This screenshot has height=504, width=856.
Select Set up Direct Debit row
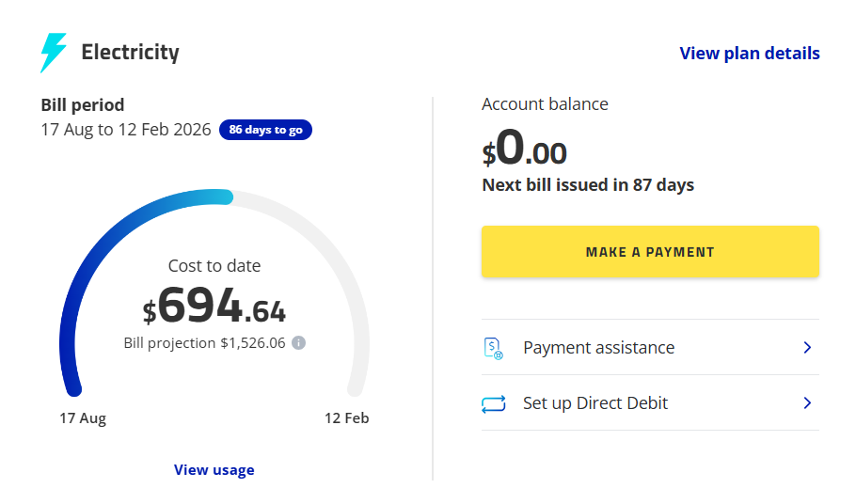tap(649, 403)
